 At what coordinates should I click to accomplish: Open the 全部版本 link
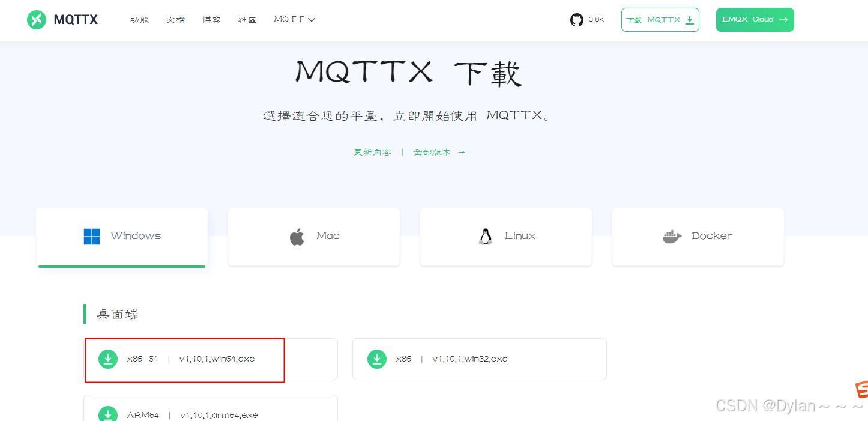(439, 153)
